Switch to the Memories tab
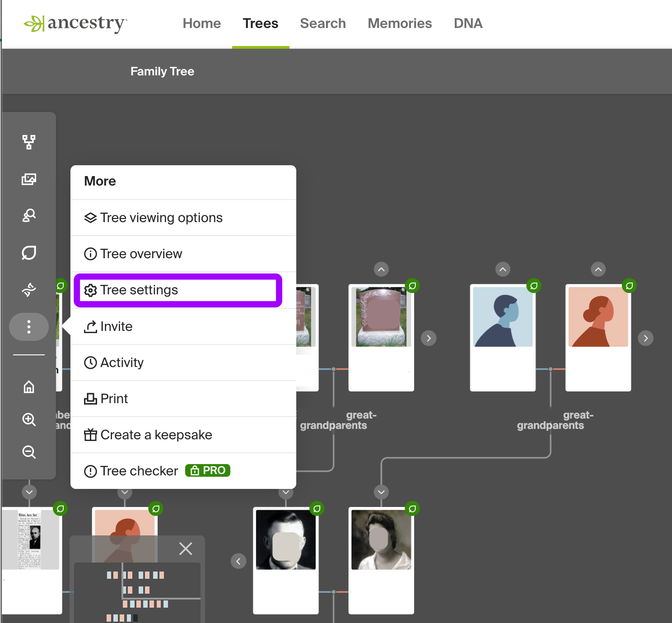This screenshot has height=623, width=672. (x=399, y=23)
